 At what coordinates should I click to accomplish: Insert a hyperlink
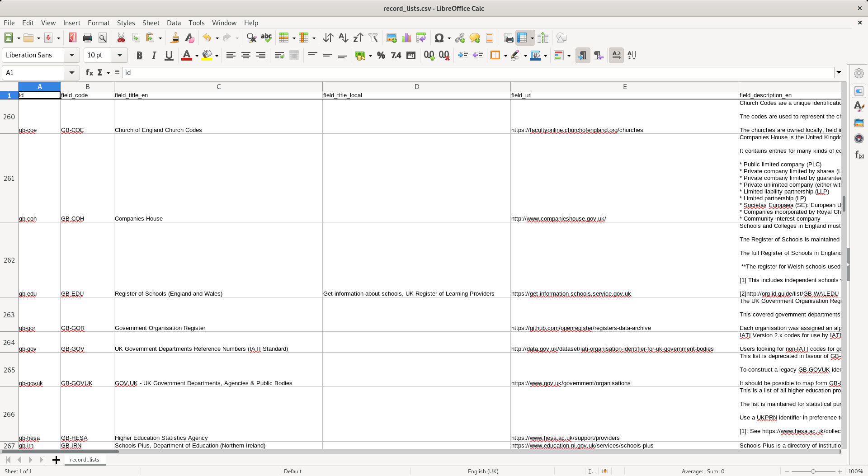pyautogui.click(x=460, y=38)
